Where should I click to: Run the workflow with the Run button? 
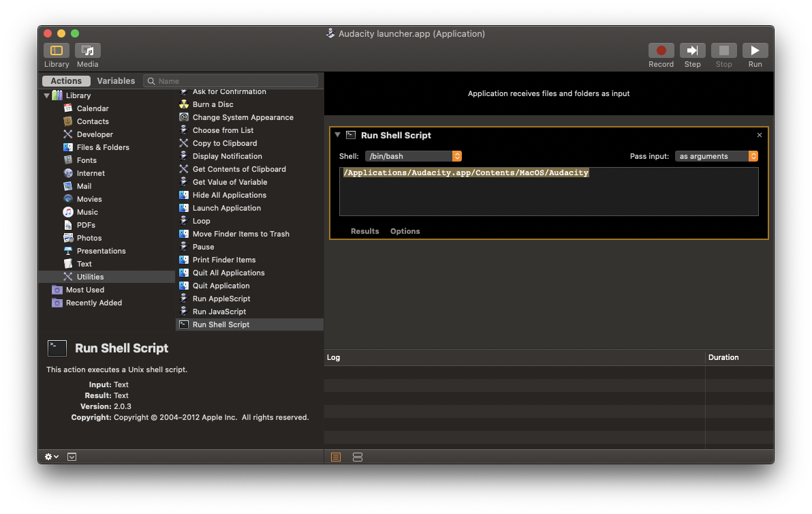click(755, 50)
